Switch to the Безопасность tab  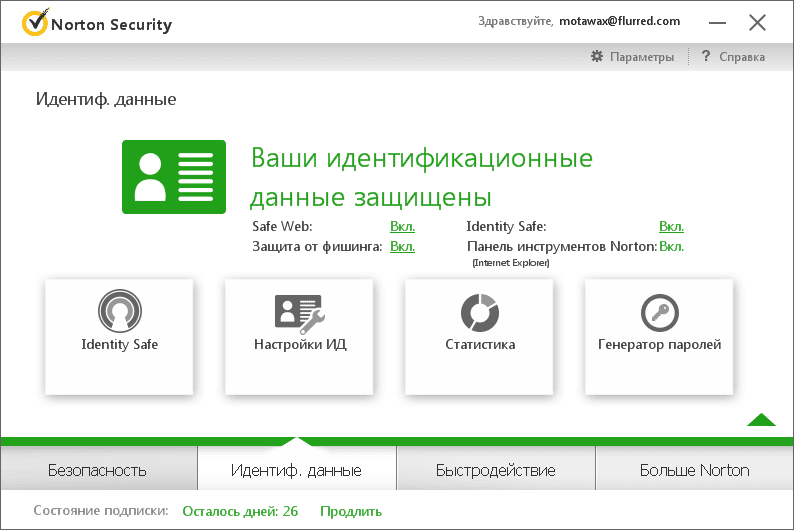pos(99,470)
